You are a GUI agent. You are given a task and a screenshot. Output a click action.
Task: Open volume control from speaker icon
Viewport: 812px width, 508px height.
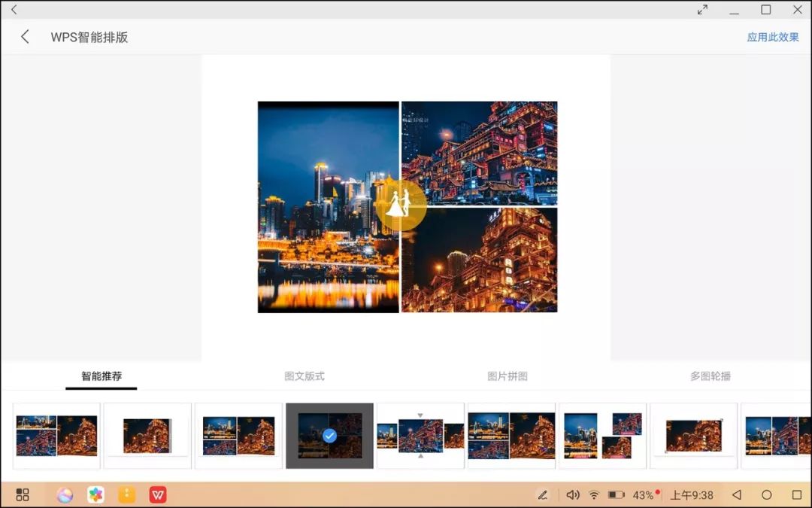tap(573, 495)
